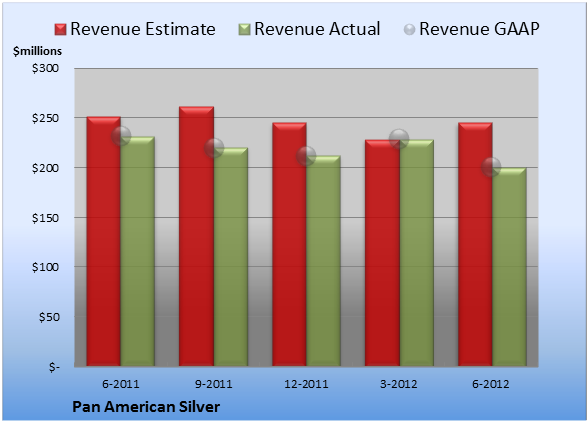Click the GAAP sphere marker for 3-2012
Image resolution: width=588 pixels, height=422 pixels.
(399, 139)
